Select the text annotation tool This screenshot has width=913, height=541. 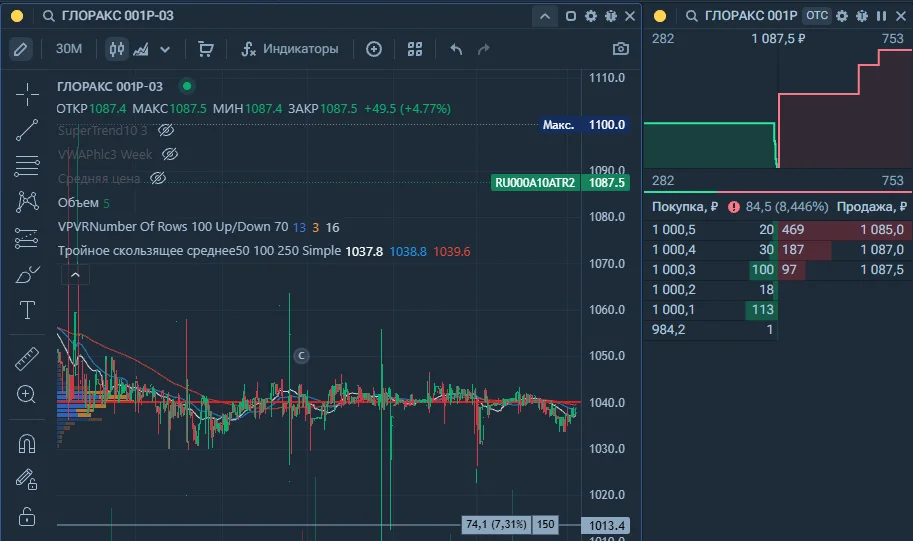pyautogui.click(x=27, y=310)
